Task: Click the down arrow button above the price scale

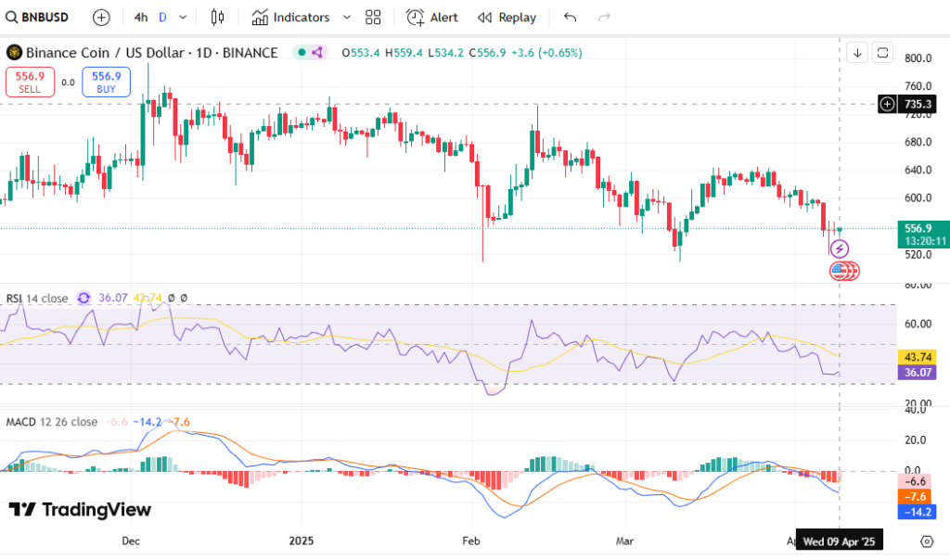Action: click(x=857, y=53)
